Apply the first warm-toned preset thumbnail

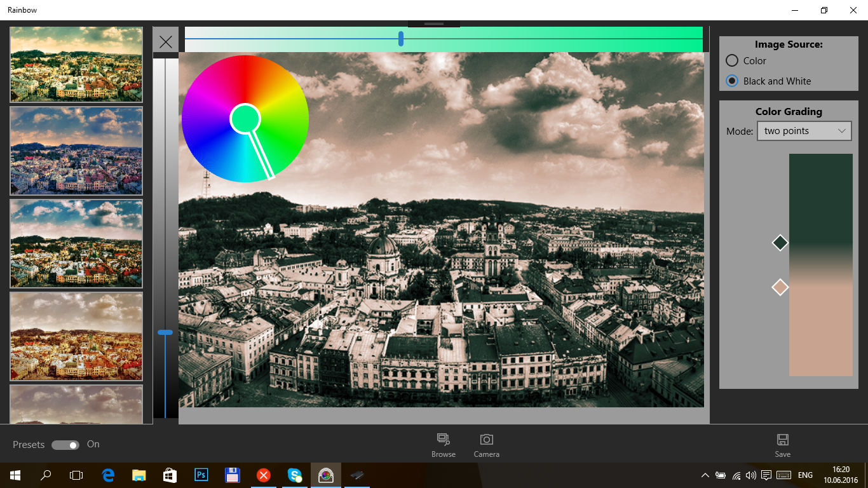(x=76, y=64)
